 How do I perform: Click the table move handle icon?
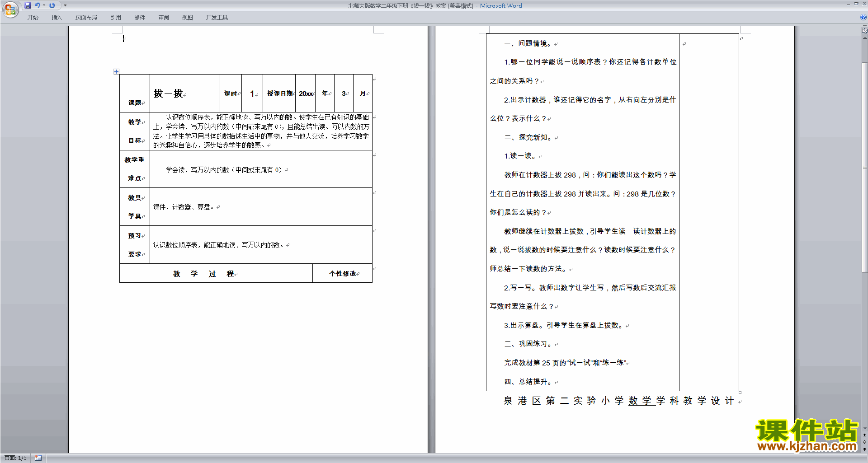116,71
